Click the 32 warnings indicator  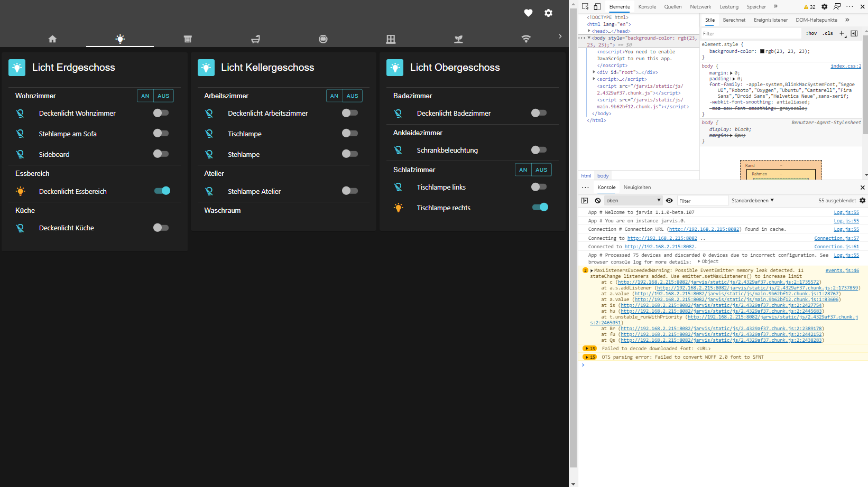pyautogui.click(x=809, y=7)
